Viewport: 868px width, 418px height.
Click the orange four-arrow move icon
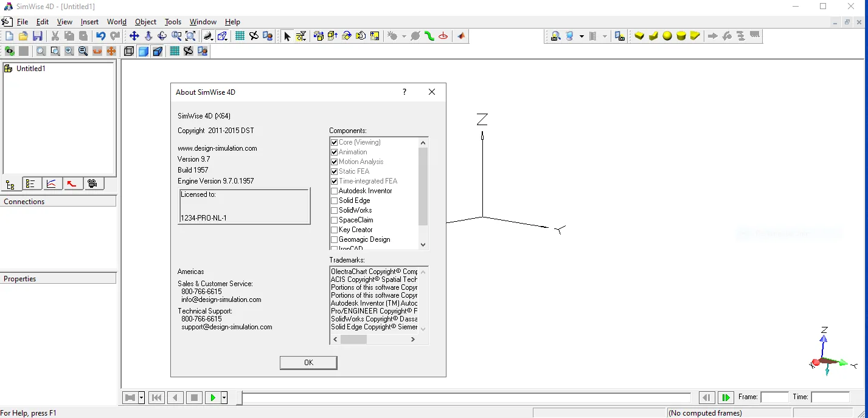111,52
